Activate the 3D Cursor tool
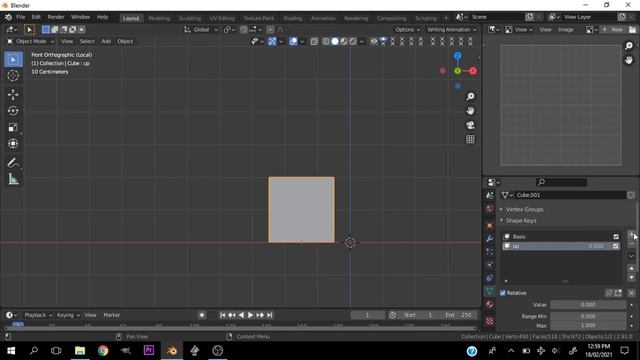The width and height of the screenshot is (640, 360). point(13,76)
